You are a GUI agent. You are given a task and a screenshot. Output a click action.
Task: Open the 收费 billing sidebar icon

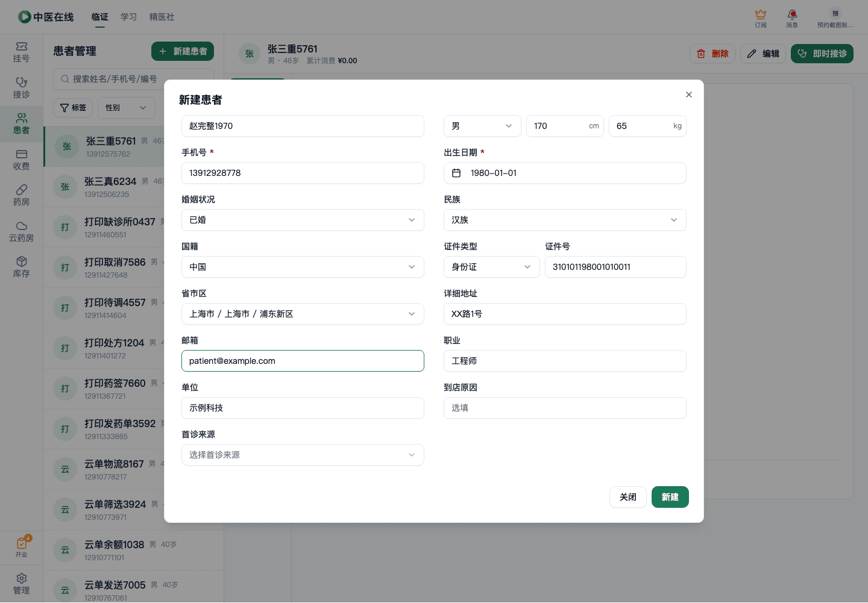click(x=21, y=160)
